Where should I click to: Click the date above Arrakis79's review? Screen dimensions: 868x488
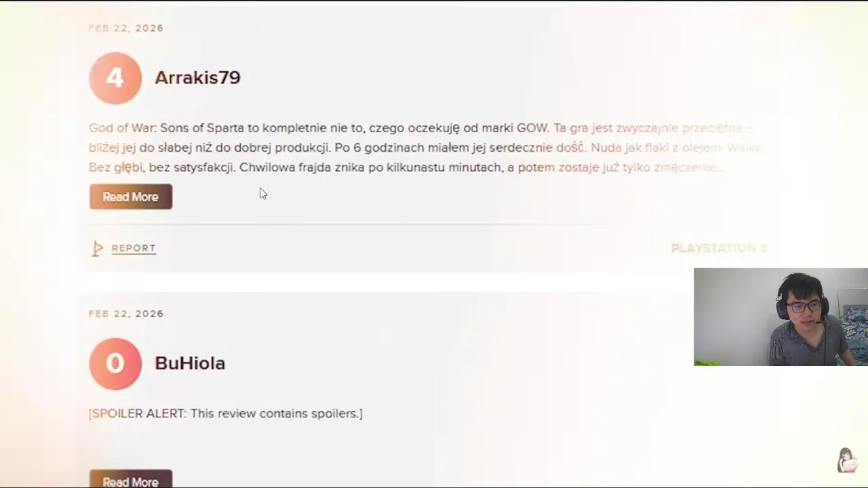(x=126, y=28)
